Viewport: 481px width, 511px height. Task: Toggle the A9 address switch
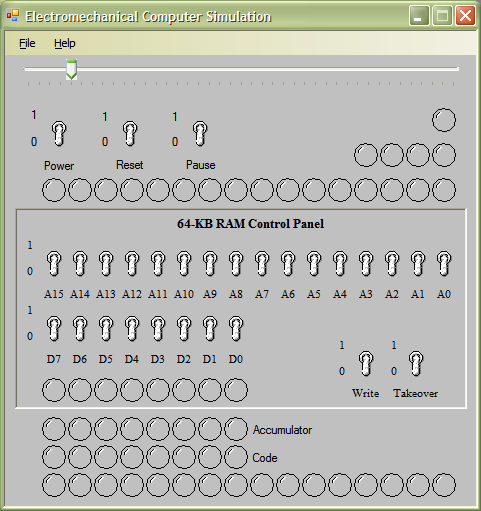coord(210,263)
